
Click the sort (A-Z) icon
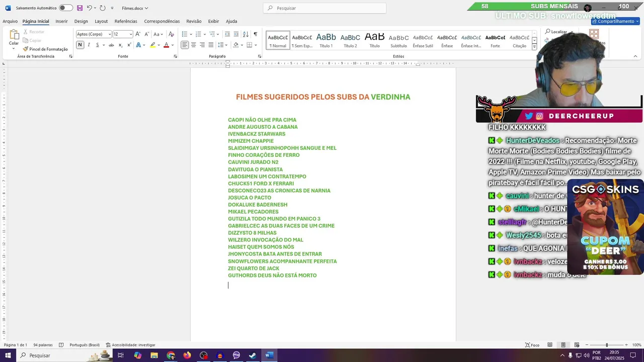(x=246, y=34)
